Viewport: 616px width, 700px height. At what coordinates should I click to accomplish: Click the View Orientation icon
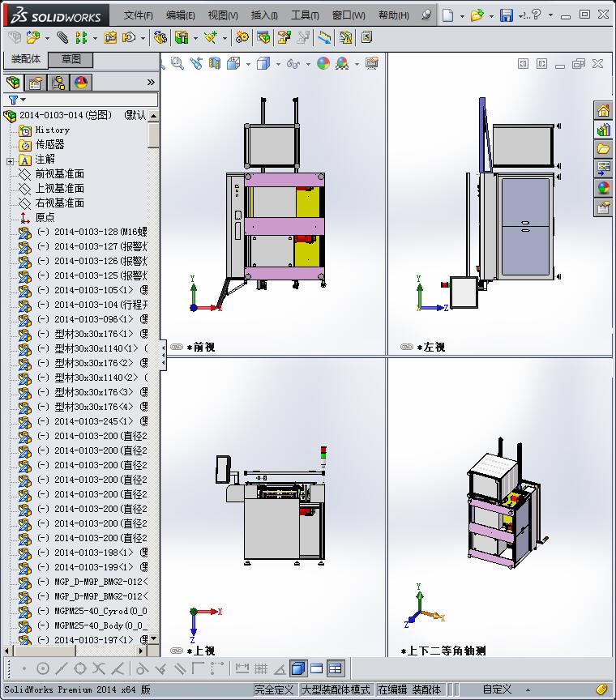(233, 63)
